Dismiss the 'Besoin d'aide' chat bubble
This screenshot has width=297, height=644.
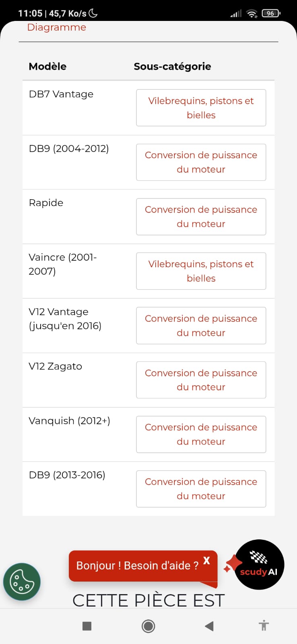tap(206, 560)
